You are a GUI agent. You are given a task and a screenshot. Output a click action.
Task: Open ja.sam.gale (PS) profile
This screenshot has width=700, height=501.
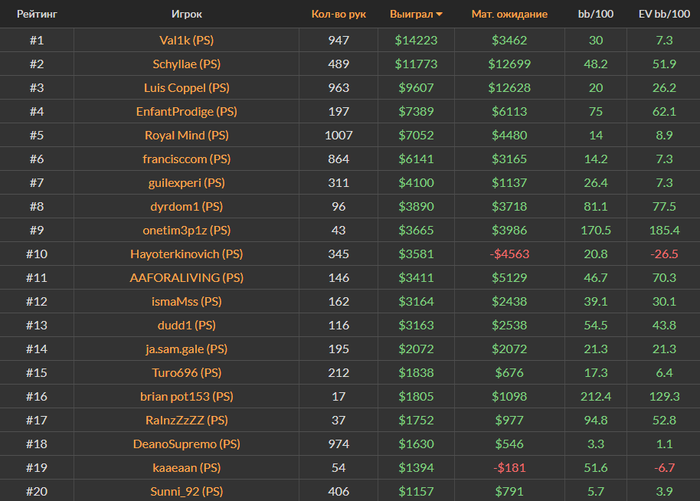click(186, 349)
